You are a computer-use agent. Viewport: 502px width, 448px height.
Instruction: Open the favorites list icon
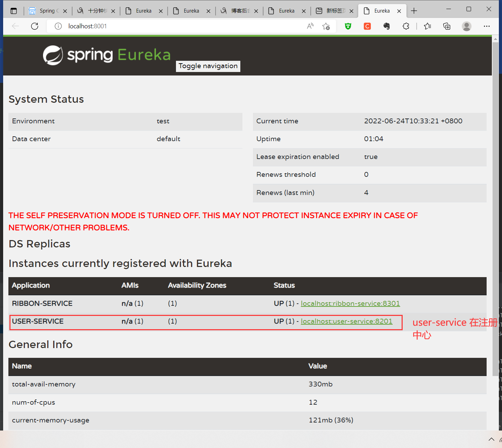427,26
